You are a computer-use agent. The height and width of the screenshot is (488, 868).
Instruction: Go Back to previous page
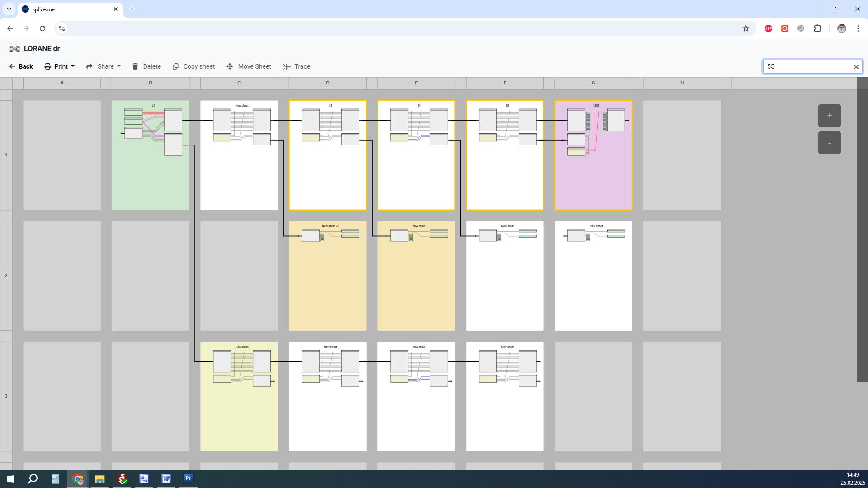21,66
